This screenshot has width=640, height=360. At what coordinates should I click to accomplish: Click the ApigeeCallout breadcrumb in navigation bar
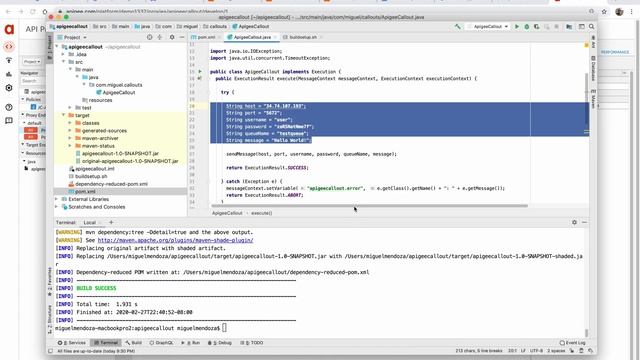tap(251, 27)
